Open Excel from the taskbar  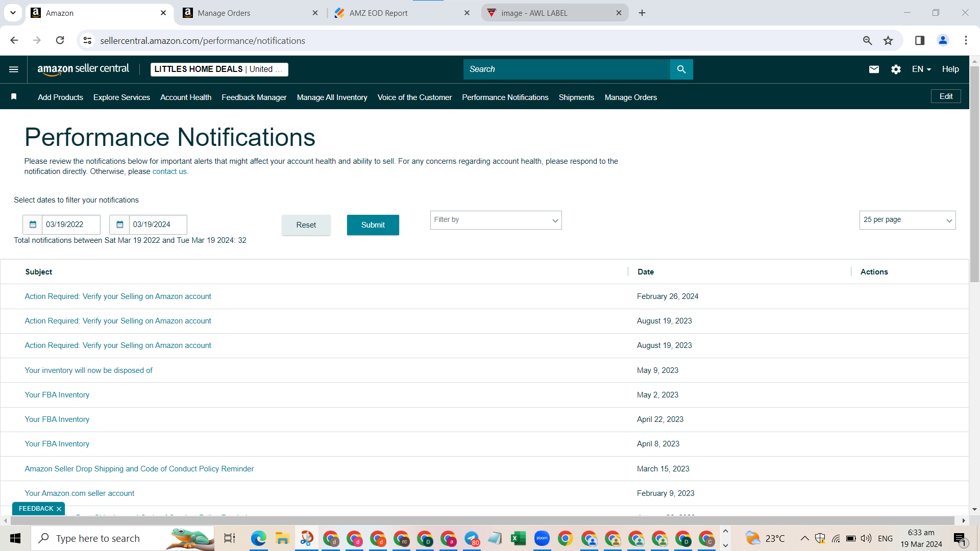click(518, 538)
